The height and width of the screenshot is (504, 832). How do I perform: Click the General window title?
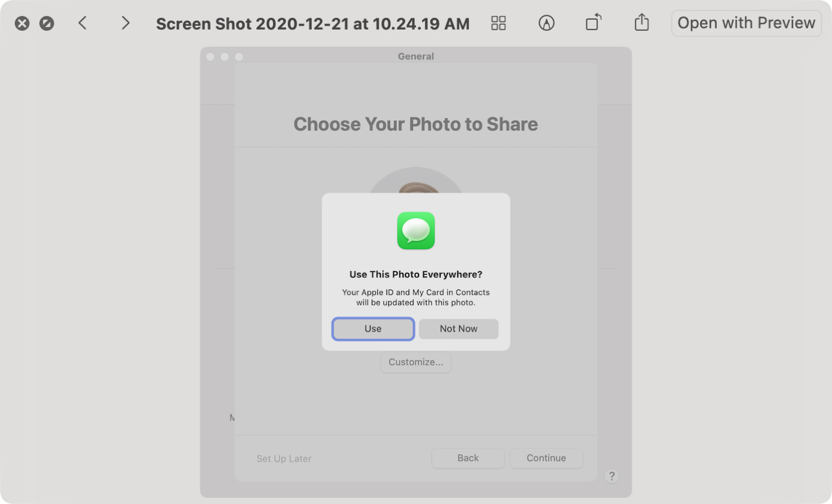coord(416,56)
